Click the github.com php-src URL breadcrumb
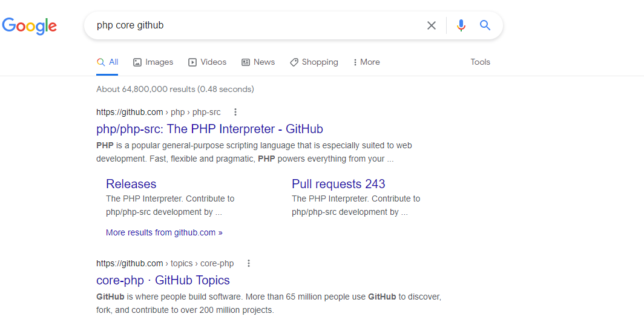This screenshot has width=644, height=328. (x=159, y=112)
